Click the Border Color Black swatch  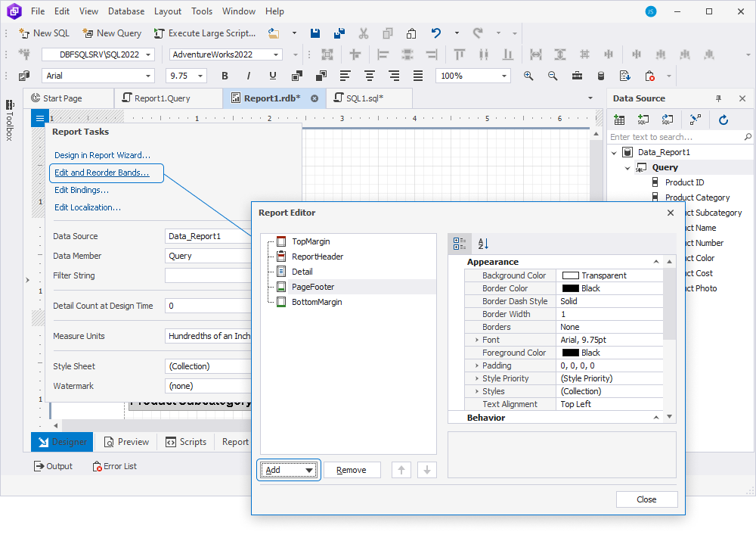point(570,288)
